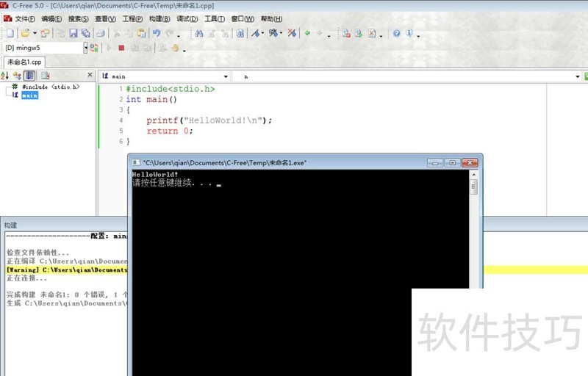The image size is (588, 376).
Task: Click the yellow hand toolbar icon
Action: point(175,48)
